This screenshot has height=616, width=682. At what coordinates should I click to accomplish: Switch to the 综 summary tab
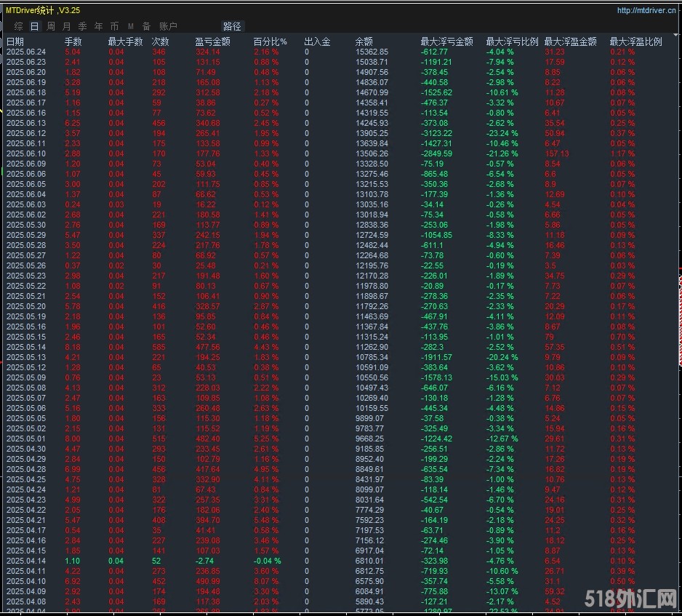(18, 26)
